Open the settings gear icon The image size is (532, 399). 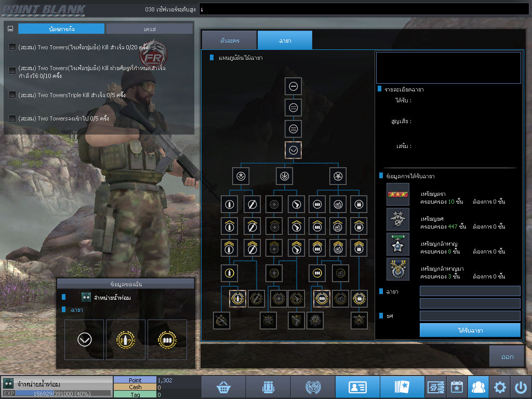(x=499, y=387)
